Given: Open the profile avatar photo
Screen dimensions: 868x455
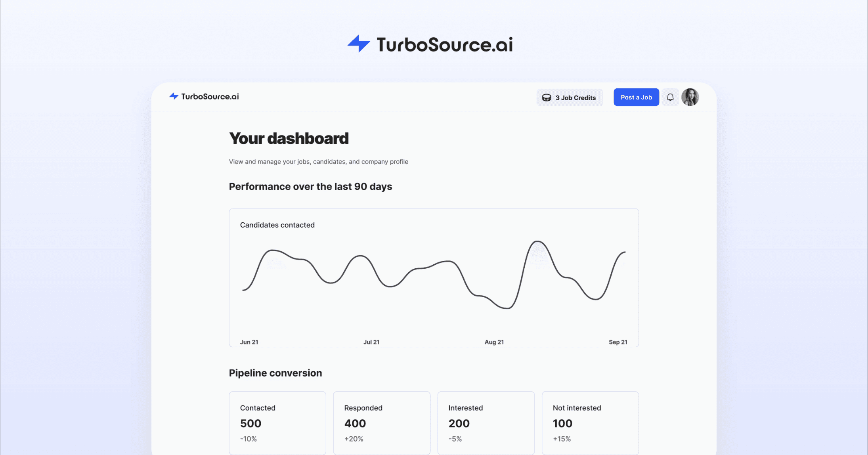Looking at the screenshot, I should pyautogui.click(x=690, y=97).
